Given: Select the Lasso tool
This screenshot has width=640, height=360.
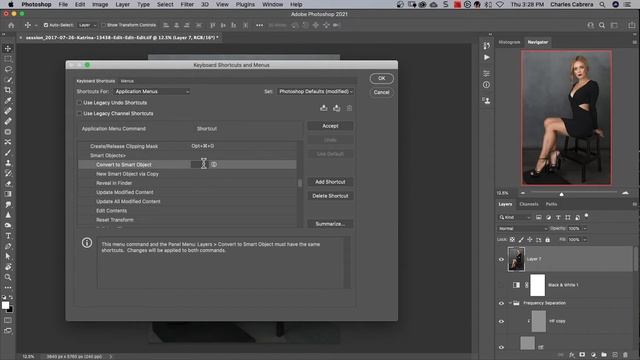Looking at the screenshot, I should pos(8,69).
